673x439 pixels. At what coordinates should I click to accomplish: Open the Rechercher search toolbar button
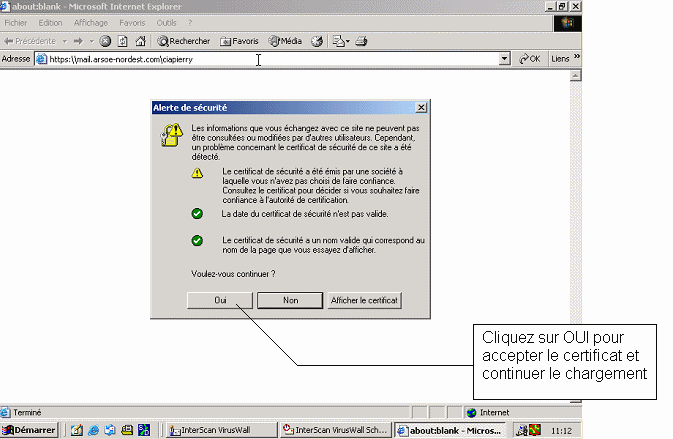183,41
